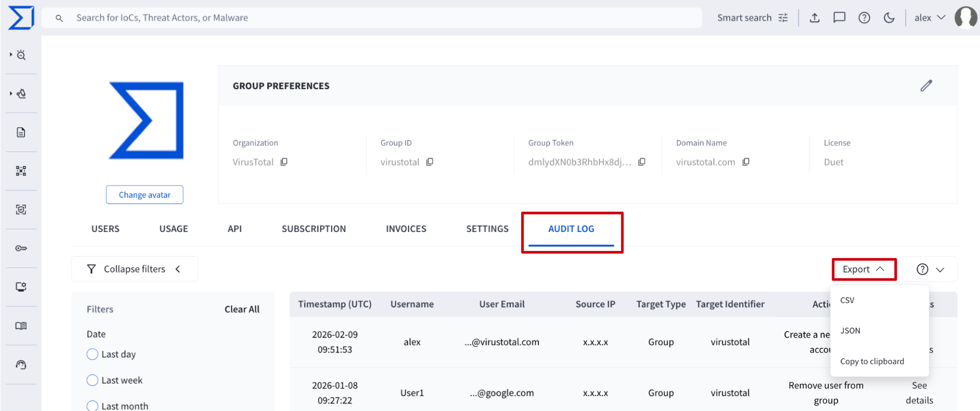This screenshot has height=411, width=980.
Task: Select the Last week date filter
Action: [x=92, y=380]
